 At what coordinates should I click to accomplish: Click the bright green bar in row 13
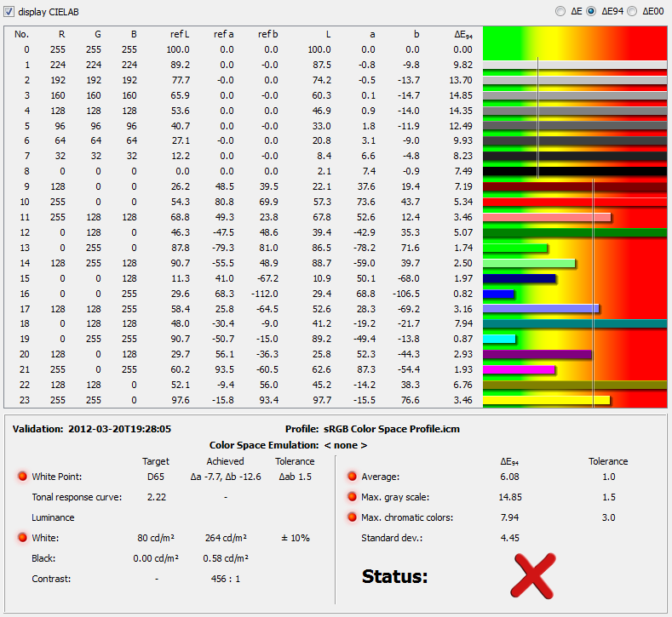pyautogui.click(x=514, y=248)
